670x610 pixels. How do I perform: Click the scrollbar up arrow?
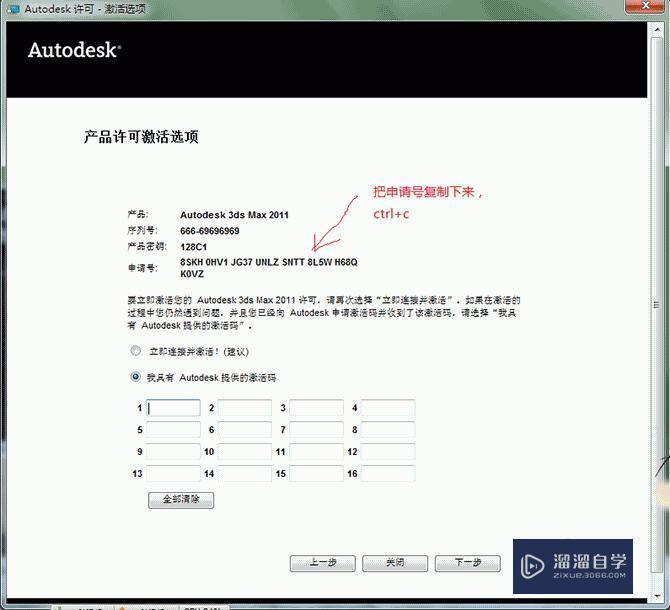point(657,30)
